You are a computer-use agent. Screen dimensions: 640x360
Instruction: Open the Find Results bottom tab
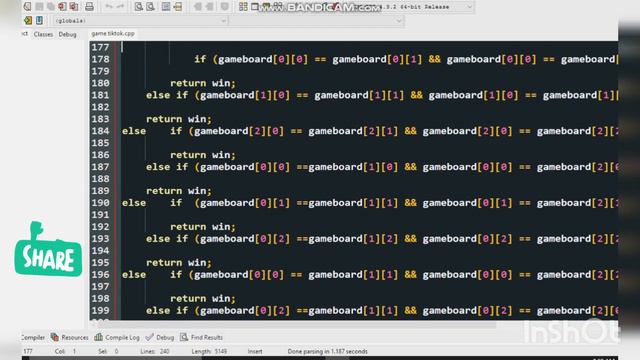(201, 337)
